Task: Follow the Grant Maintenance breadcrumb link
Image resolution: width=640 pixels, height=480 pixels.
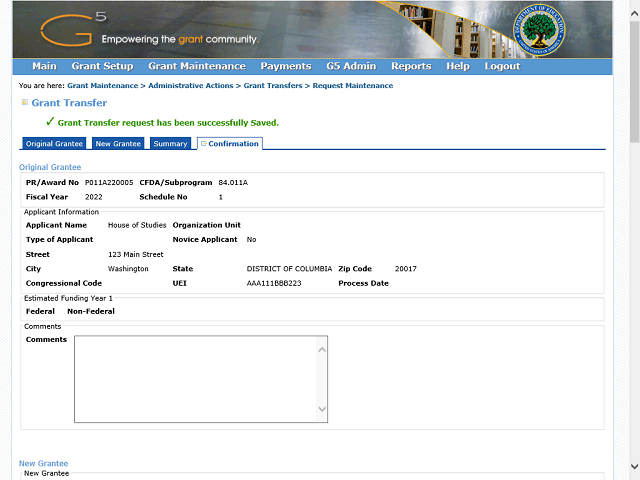Action: click(x=103, y=86)
